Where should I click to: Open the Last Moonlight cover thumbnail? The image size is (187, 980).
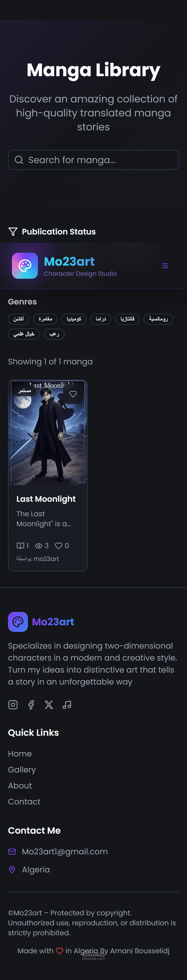pyautogui.click(x=48, y=433)
